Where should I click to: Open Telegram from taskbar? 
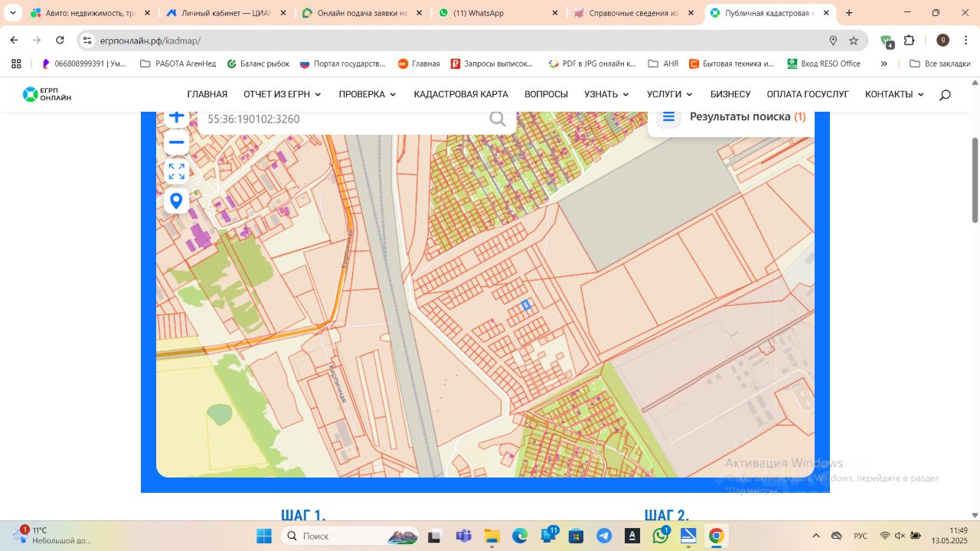[604, 536]
